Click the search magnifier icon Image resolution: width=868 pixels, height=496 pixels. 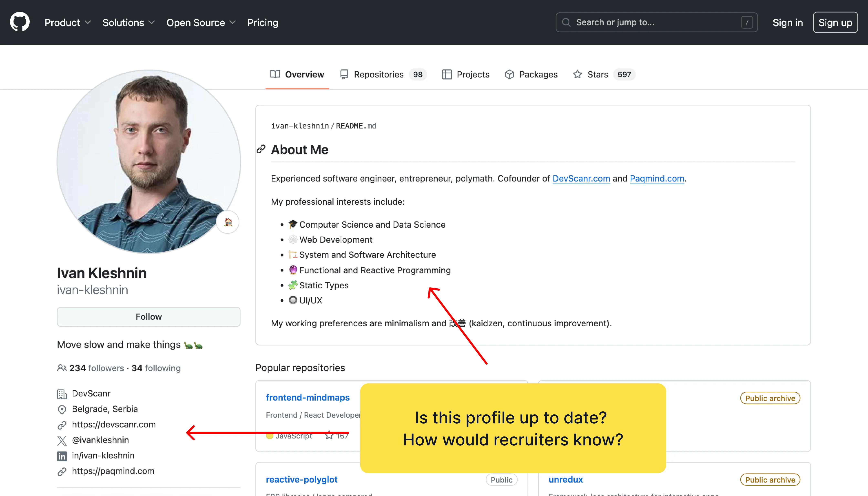[566, 22]
